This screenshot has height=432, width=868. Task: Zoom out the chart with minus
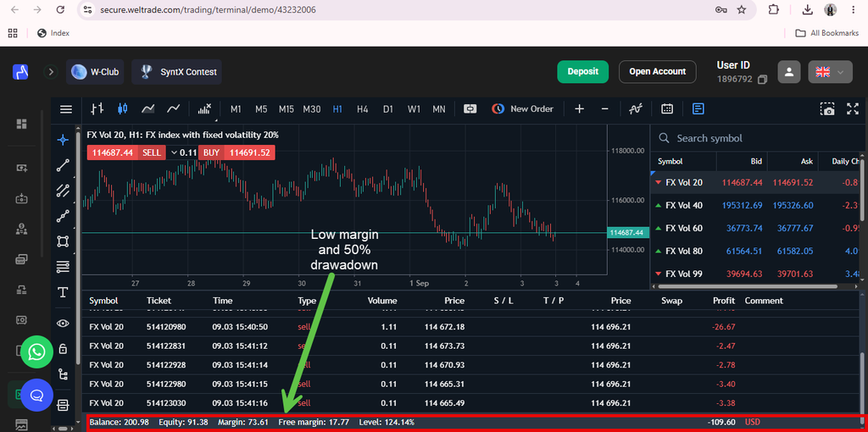604,109
